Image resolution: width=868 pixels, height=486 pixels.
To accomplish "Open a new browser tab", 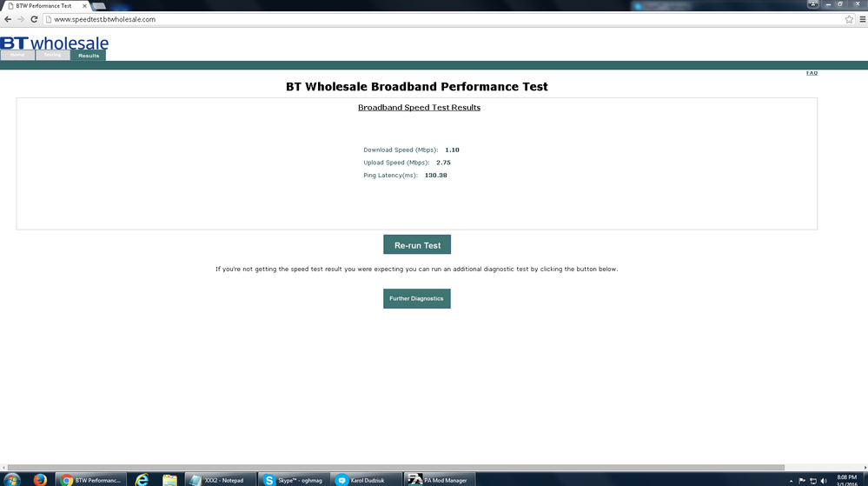I will [x=99, y=6].
